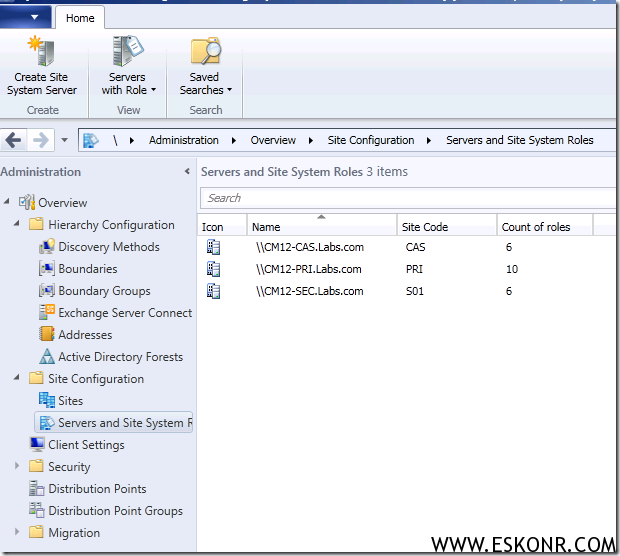
Task: Open Boundary Groups label in the tree
Action: [x=104, y=291]
